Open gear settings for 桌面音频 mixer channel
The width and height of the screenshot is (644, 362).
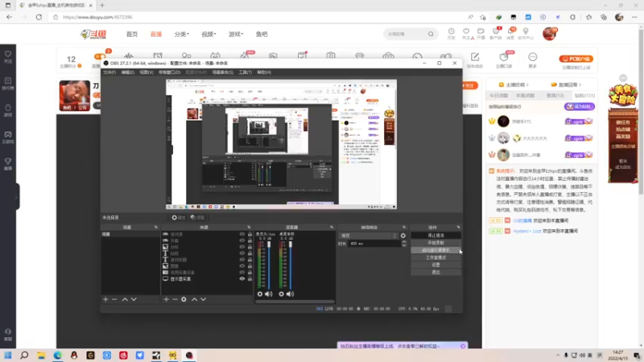point(281,294)
